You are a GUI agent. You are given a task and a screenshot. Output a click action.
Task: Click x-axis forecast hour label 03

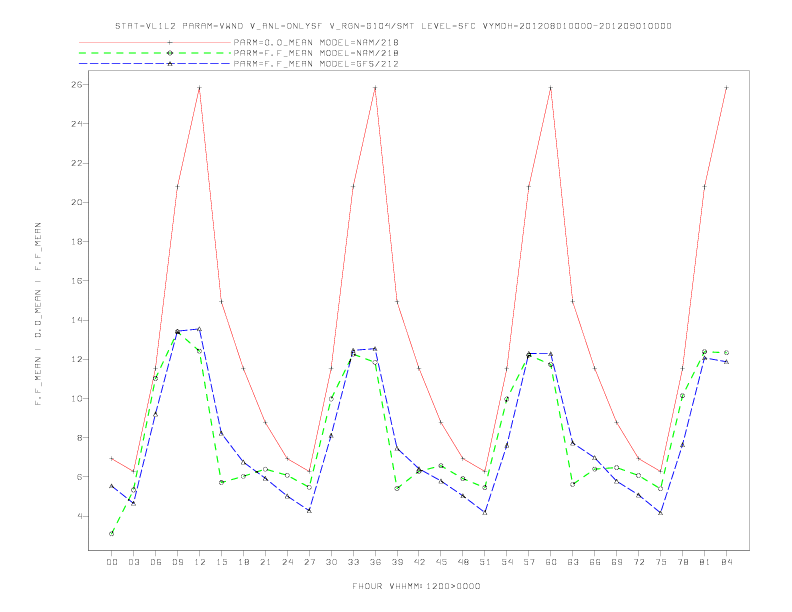pyautogui.click(x=134, y=562)
